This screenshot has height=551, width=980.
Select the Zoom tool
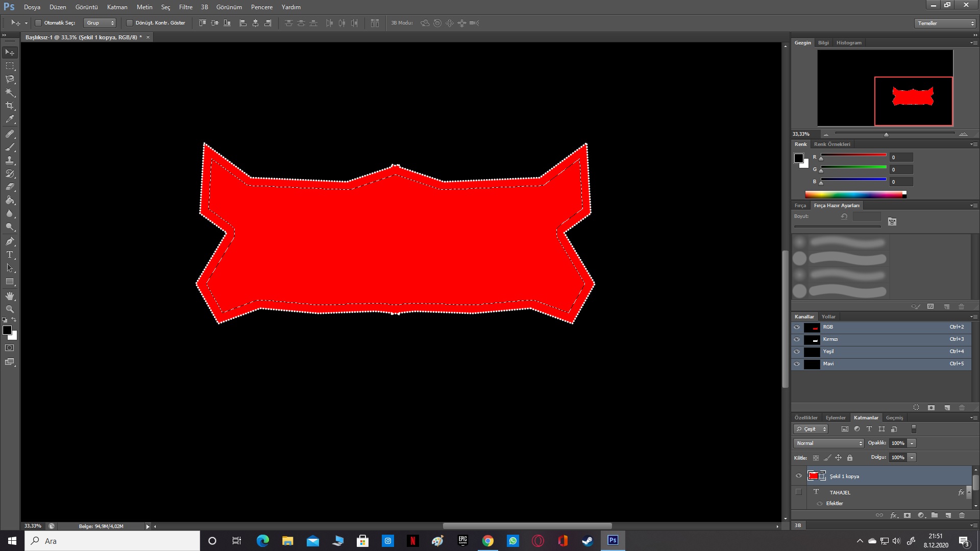click(x=10, y=309)
